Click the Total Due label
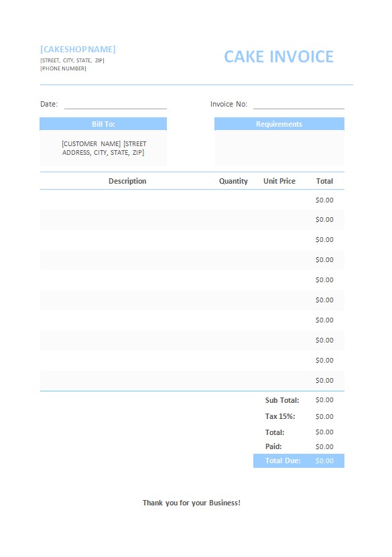 [283, 460]
